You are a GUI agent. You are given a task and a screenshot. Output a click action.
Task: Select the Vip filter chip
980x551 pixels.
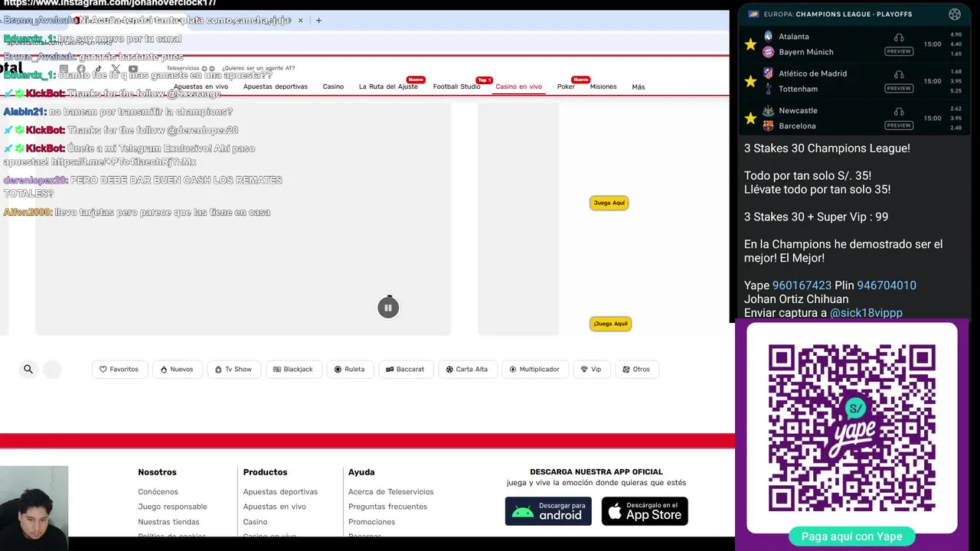click(591, 369)
